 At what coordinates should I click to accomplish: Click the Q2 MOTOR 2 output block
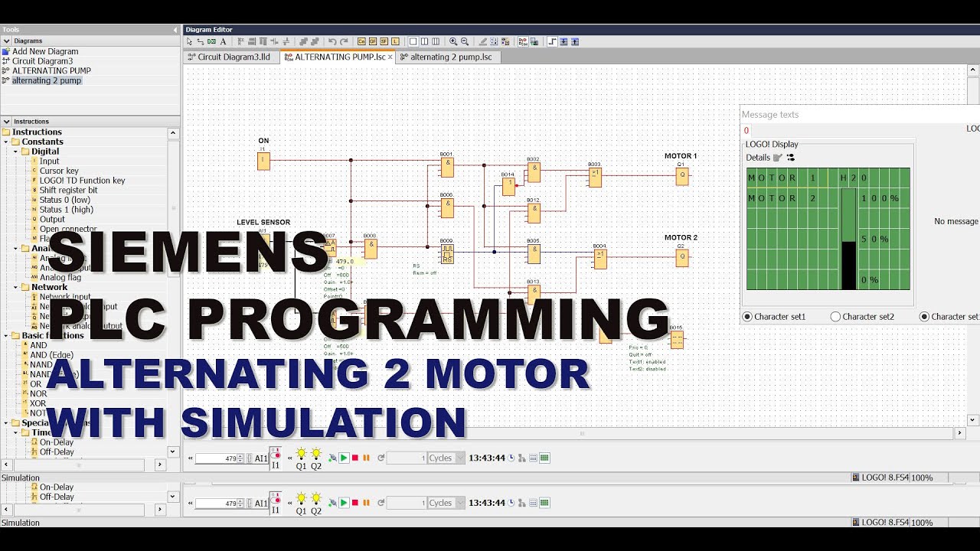tap(681, 258)
